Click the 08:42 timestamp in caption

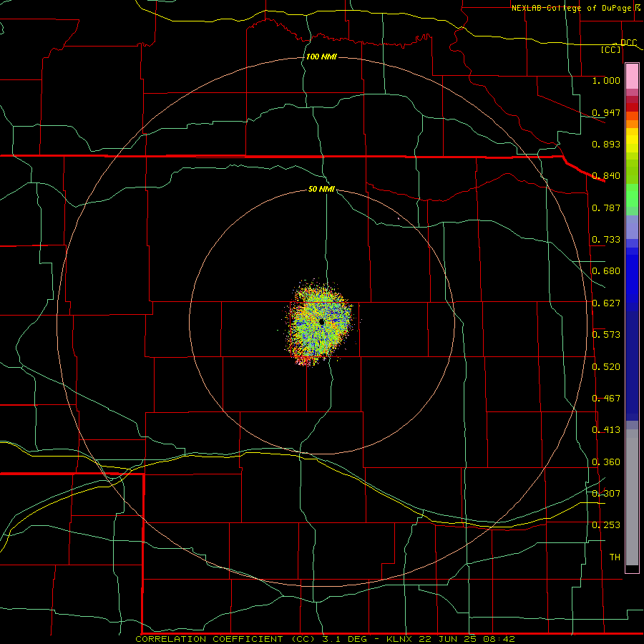coord(497,639)
